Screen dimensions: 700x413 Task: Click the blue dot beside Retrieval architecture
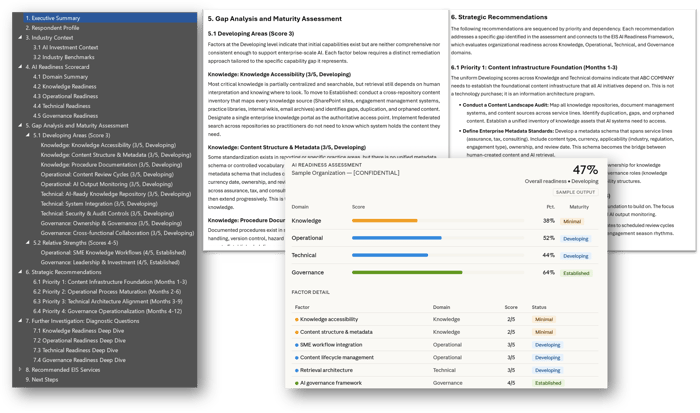(x=298, y=369)
